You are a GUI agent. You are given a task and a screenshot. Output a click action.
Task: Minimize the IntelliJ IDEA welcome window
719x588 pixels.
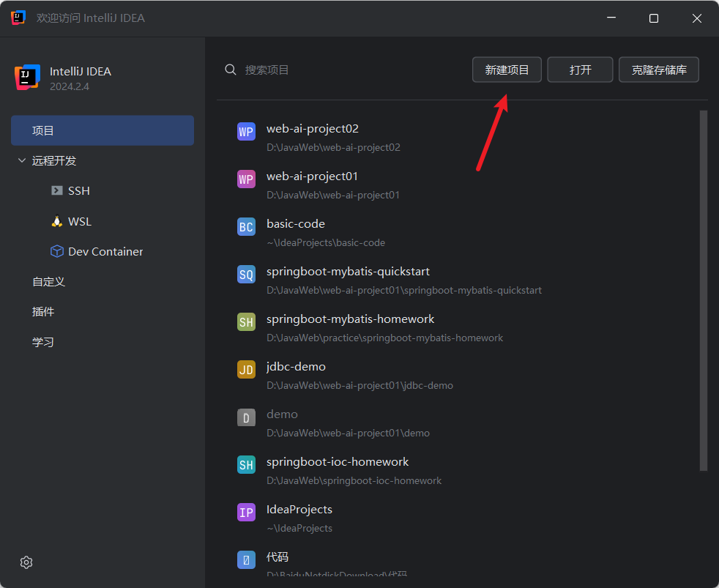(x=611, y=18)
